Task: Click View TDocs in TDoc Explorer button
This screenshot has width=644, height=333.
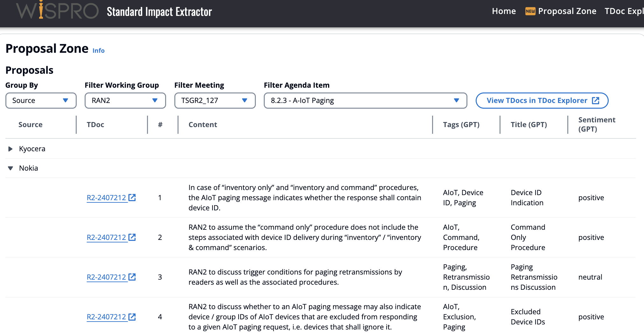Action: (542, 100)
